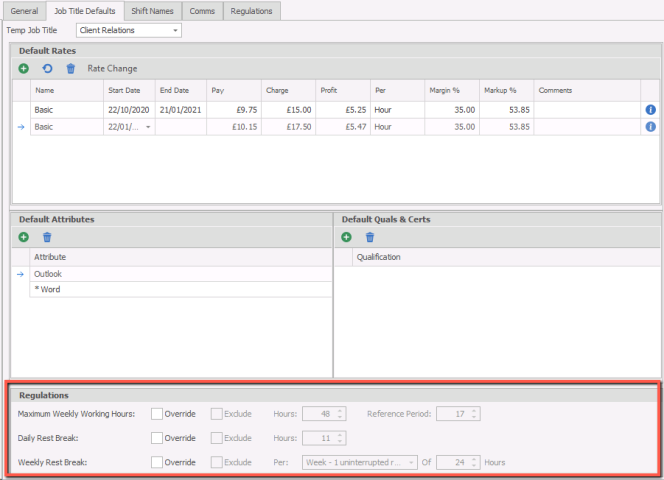Switch to the Shift Names tab
The image size is (664, 480).
click(x=153, y=11)
